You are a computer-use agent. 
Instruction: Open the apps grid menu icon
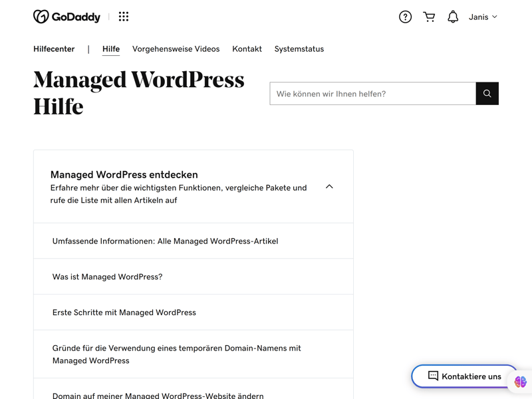(124, 17)
